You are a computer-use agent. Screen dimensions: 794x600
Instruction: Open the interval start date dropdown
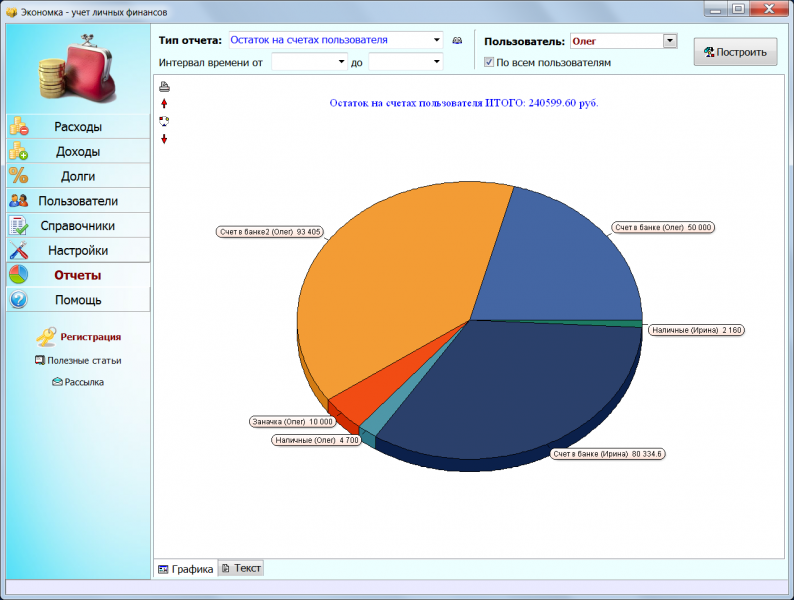point(341,62)
